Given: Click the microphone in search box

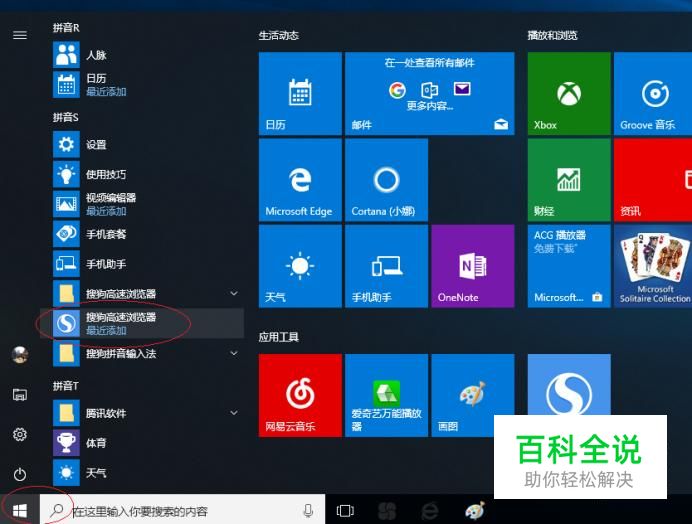Looking at the screenshot, I should click(x=308, y=511).
